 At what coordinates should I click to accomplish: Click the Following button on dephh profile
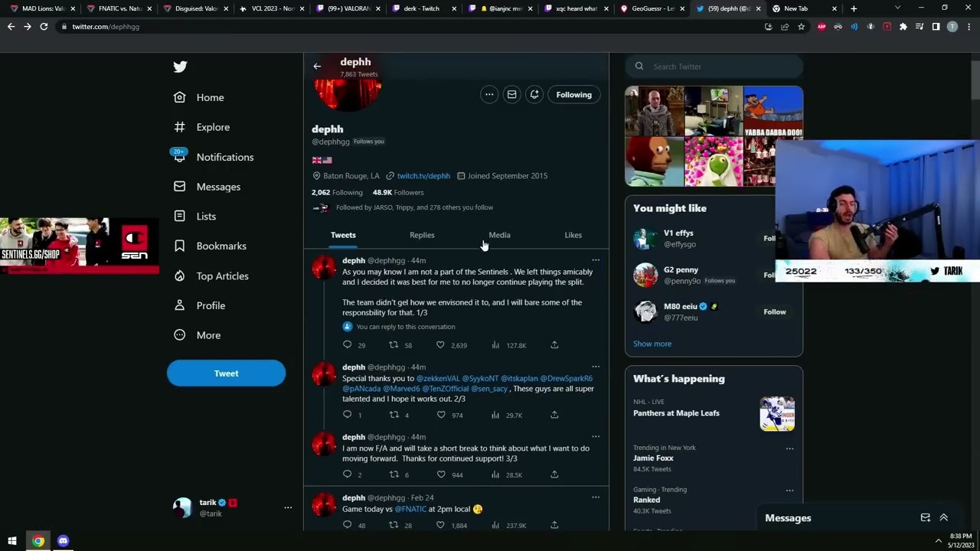tap(573, 95)
